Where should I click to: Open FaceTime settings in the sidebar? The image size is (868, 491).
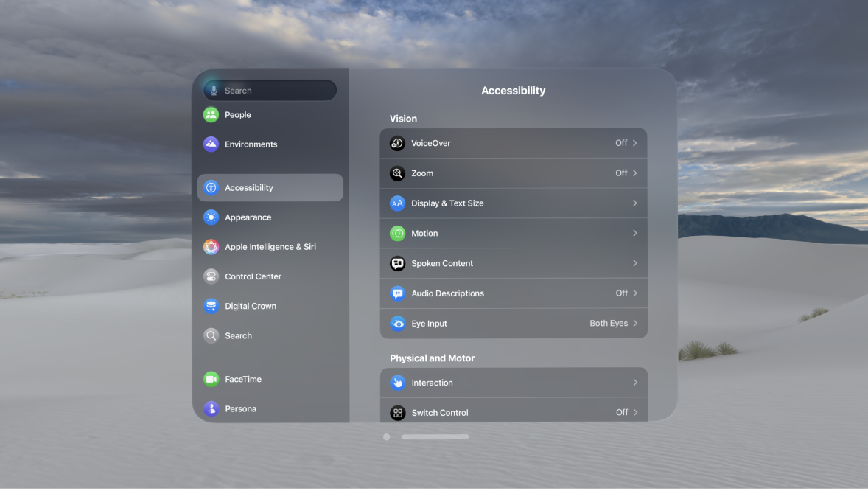pyautogui.click(x=270, y=379)
